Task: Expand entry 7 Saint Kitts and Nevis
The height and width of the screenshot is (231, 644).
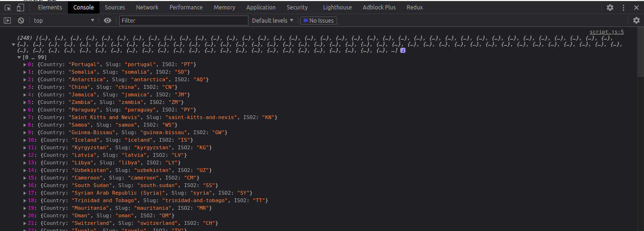Action: [x=25, y=117]
